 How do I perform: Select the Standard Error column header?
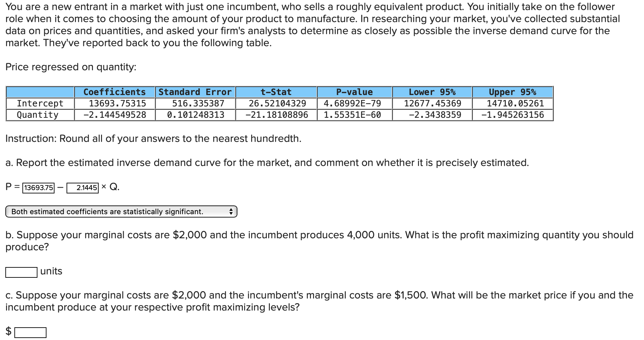pos(195,92)
